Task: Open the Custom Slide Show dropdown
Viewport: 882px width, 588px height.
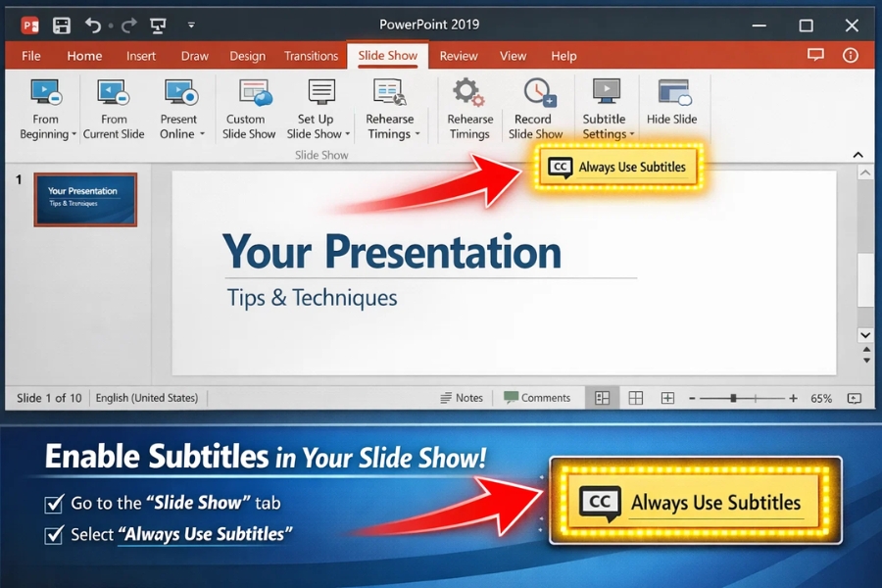Action: [249, 106]
